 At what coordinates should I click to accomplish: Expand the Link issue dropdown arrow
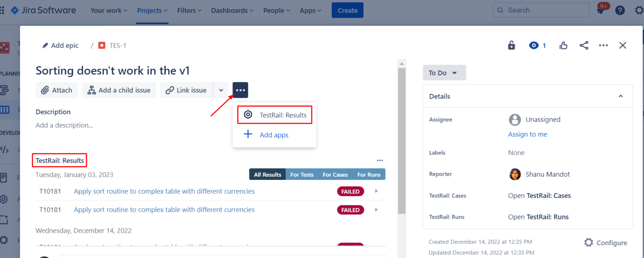[221, 90]
